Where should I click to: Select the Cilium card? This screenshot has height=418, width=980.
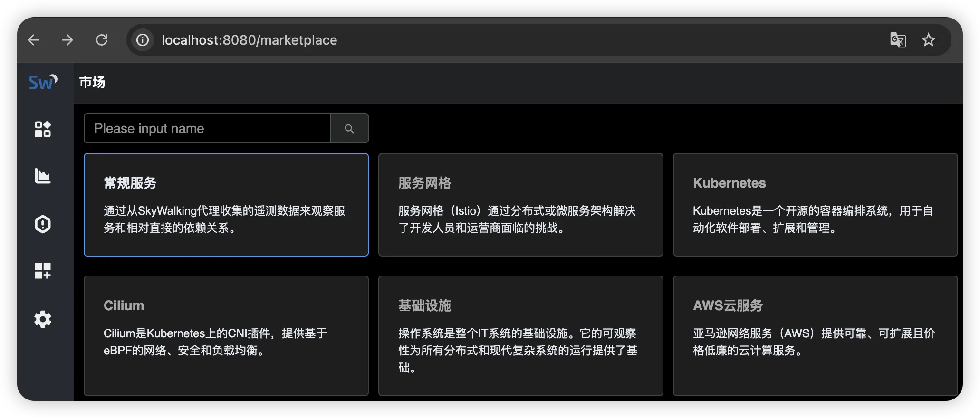226,335
